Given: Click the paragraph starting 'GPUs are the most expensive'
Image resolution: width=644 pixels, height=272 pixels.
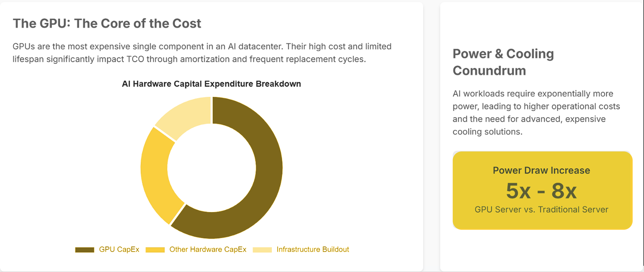Looking at the screenshot, I should [x=202, y=53].
